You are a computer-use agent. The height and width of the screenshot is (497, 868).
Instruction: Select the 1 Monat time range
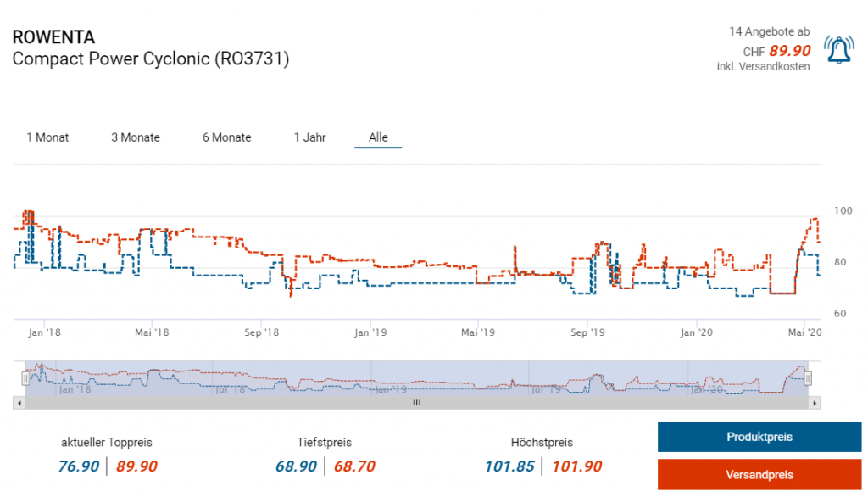coord(47,137)
